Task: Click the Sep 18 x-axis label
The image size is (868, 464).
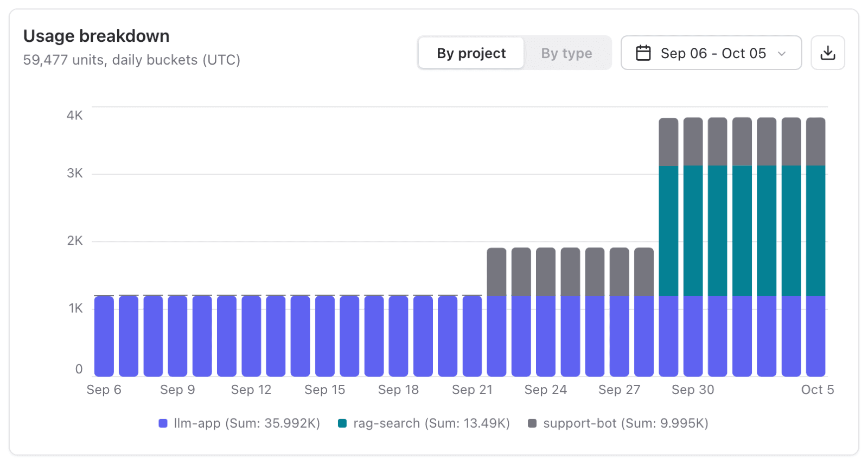Action: point(398,390)
